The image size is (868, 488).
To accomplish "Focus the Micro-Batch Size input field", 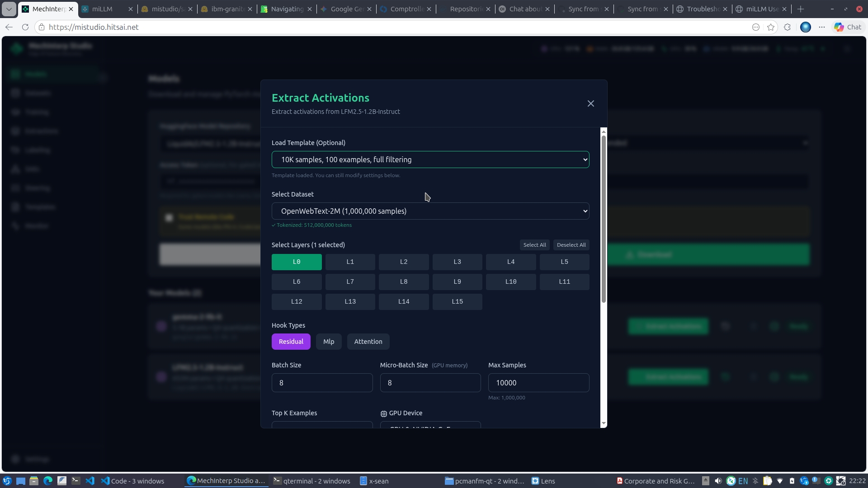I will (x=430, y=383).
